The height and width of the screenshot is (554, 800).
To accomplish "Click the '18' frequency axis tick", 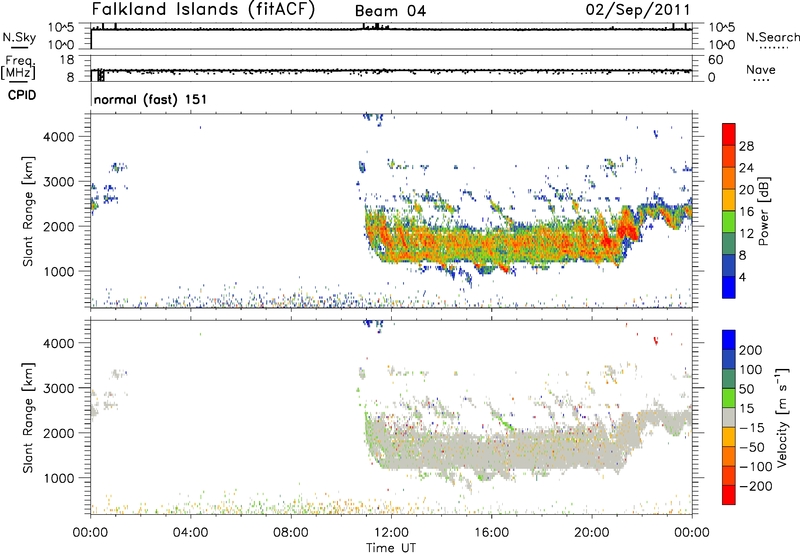I will 67,60.
